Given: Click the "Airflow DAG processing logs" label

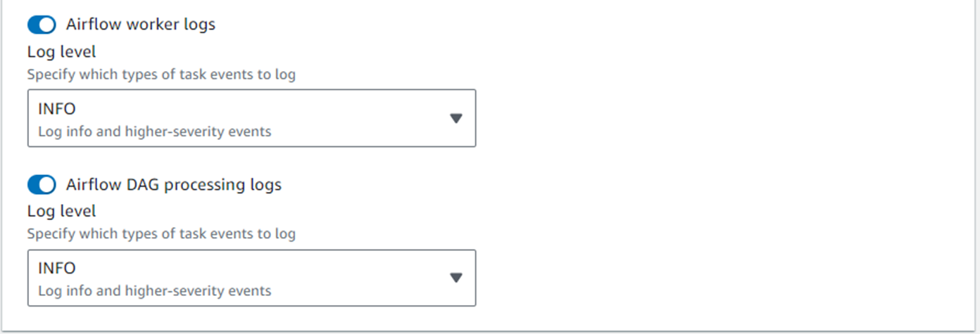Looking at the screenshot, I should coord(174,184).
